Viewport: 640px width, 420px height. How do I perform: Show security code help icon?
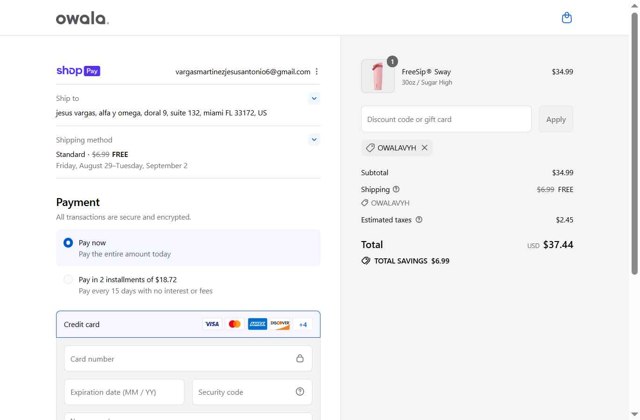tap(300, 392)
